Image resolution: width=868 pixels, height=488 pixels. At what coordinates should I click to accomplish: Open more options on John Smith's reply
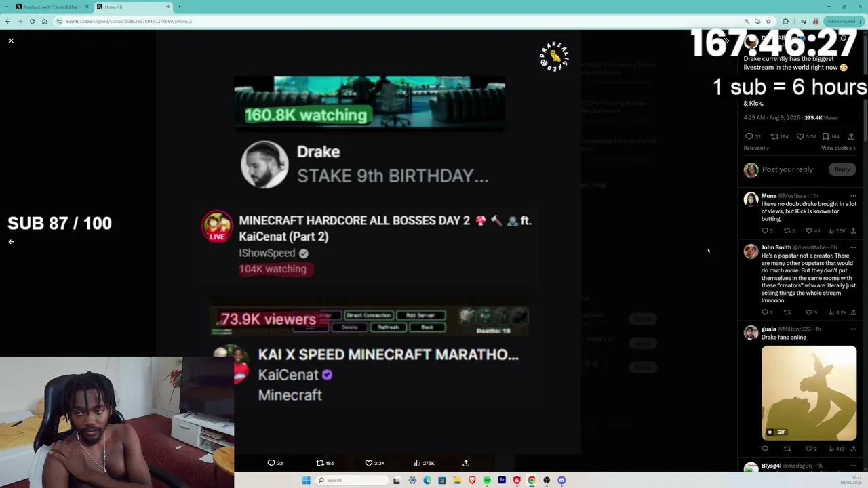[853, 247]
